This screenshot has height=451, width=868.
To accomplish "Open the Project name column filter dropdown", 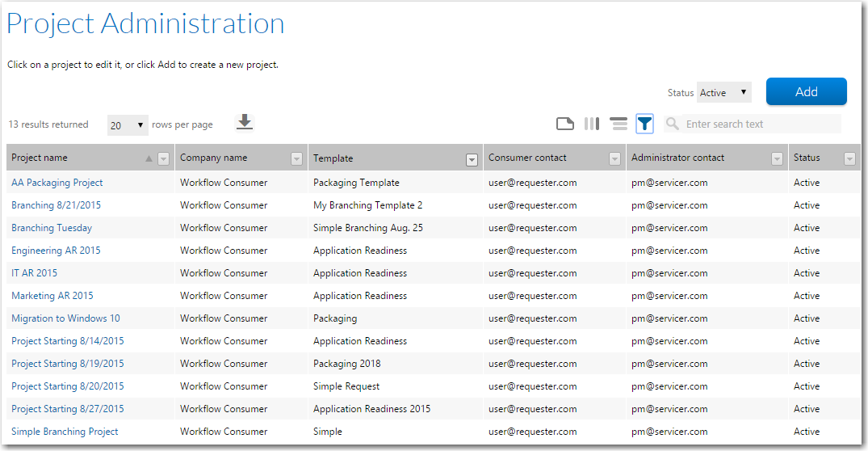I will point(163,159).
